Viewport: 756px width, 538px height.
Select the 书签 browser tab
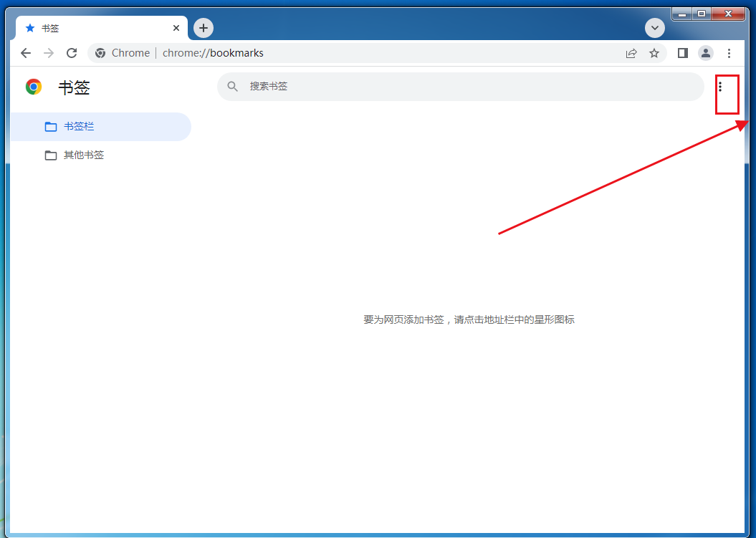[x=101, y=28]
